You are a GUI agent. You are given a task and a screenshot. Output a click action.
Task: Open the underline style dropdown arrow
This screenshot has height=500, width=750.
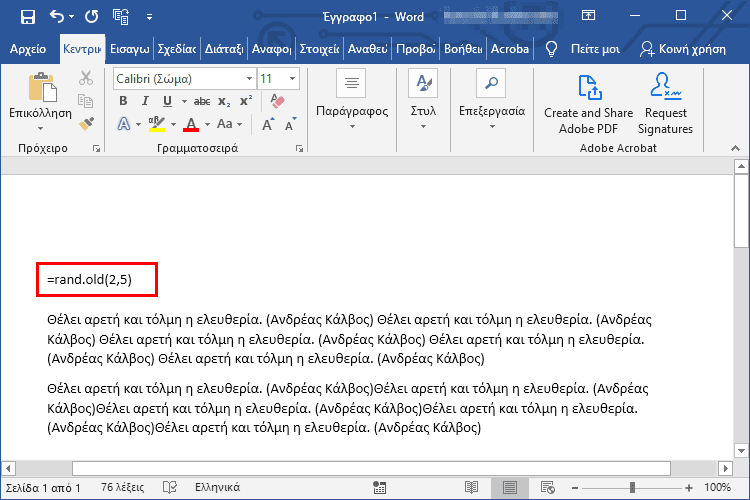click(184, 101)
